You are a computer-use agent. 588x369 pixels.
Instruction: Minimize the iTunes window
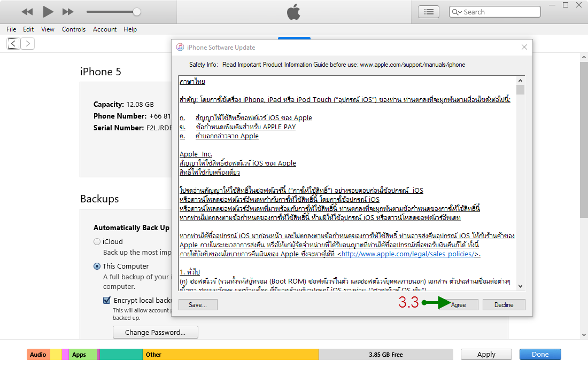pos(552,5)
